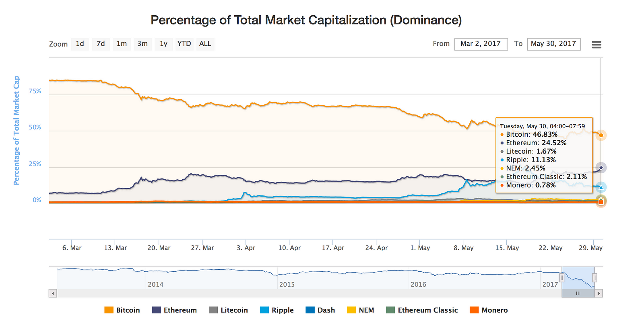Viewport: 644px width, 318px height.
Task: Click the '3. Apr' x-axis label
Action: [x=246, y=248]
